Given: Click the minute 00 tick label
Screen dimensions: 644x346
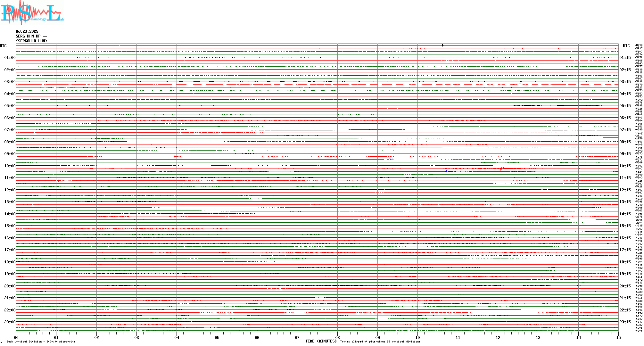Looking at the screenshot, I should pos(16,338).
